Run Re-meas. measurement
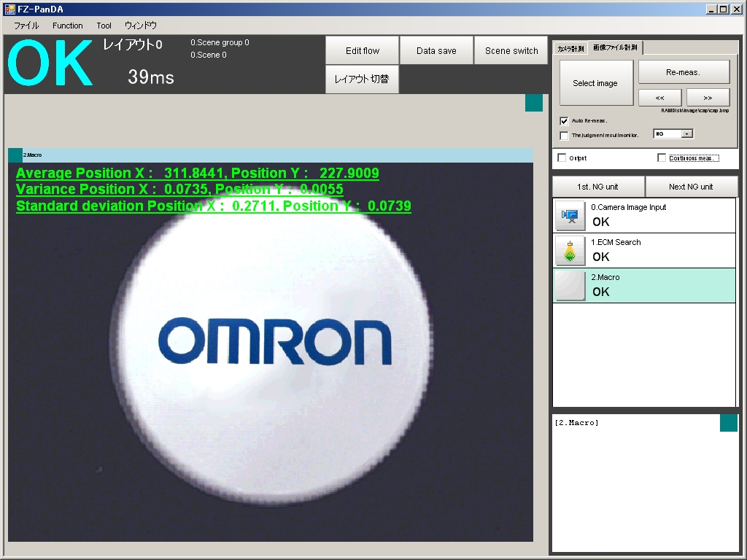 [x=684, y=72]
